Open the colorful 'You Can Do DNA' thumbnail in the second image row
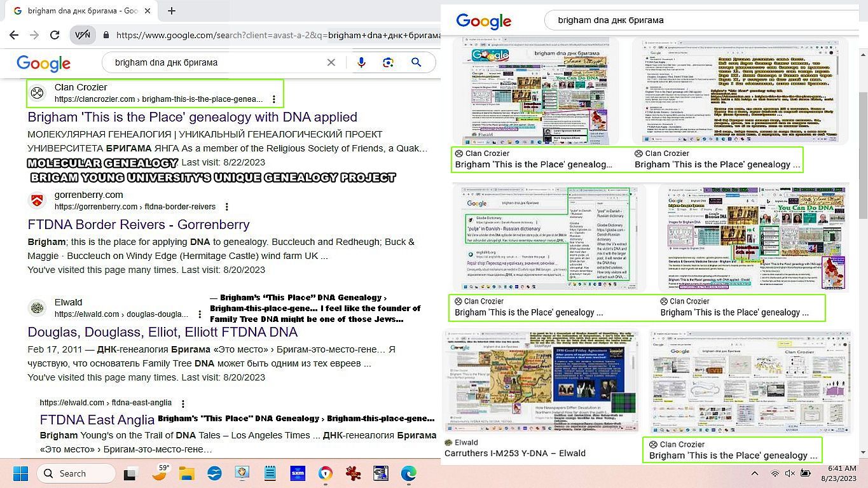 tap(754, 238)
